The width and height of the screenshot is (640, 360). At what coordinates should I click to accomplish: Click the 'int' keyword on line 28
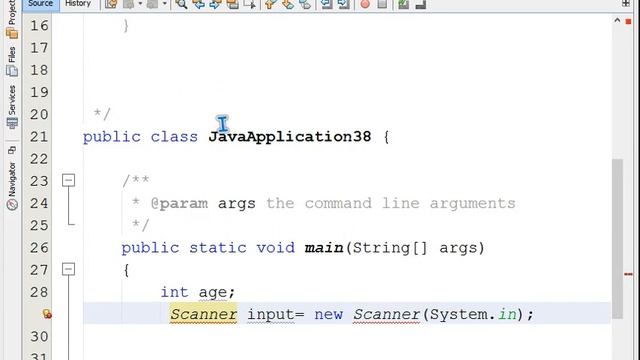coord(174,292)
